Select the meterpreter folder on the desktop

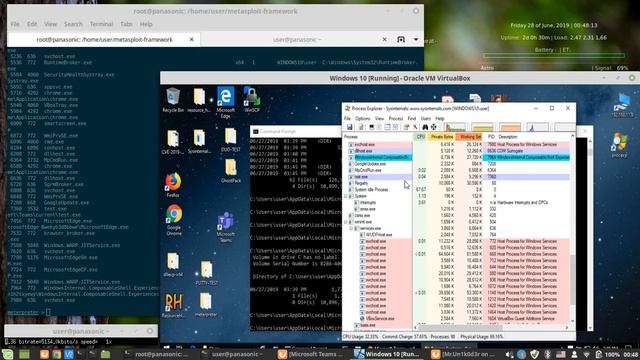[x=206, y=305]
